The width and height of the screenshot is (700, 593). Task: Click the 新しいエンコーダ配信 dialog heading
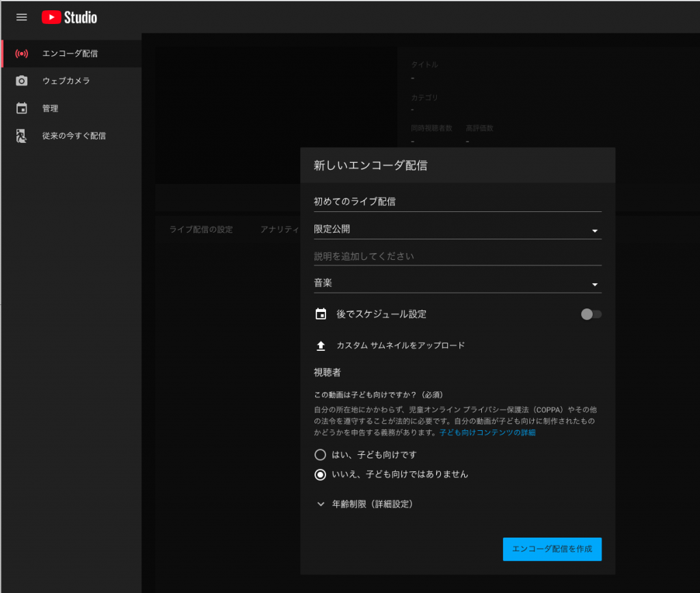(x=370, y=166)
